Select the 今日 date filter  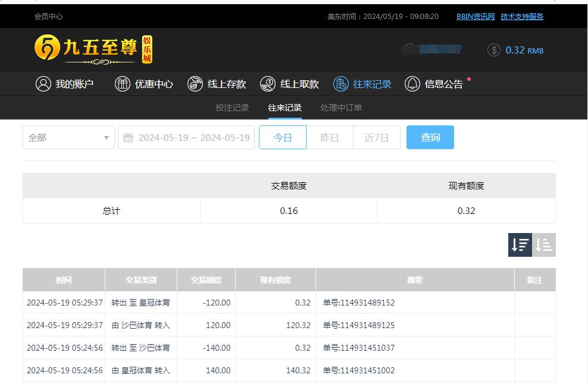click(x=283, y=137)
